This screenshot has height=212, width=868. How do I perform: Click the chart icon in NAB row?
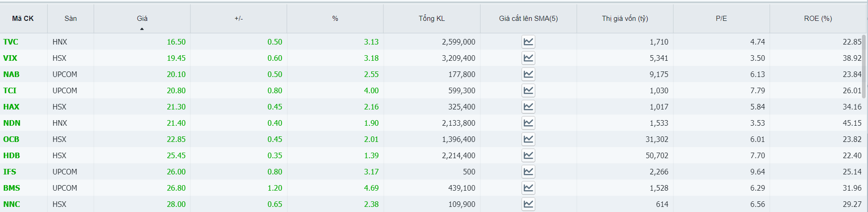click(528, 74)
